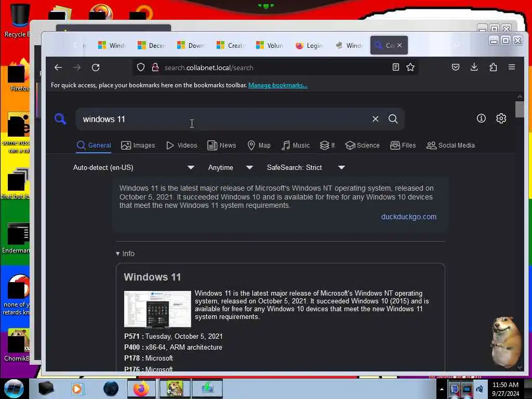Click the taskbar clock showing 11:50 AM

click(x=505, y=385)
